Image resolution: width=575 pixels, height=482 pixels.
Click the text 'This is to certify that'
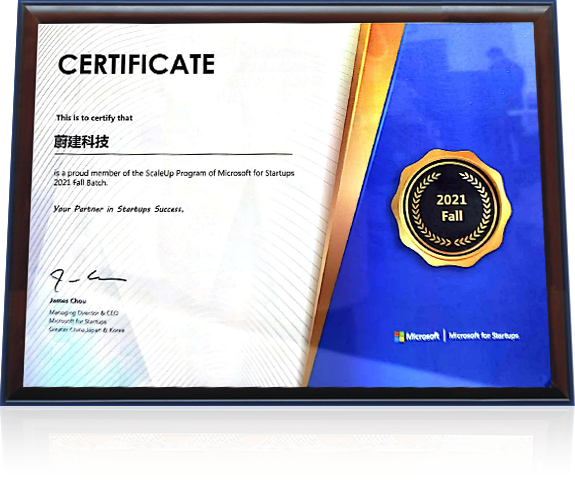tap(94, 118)
